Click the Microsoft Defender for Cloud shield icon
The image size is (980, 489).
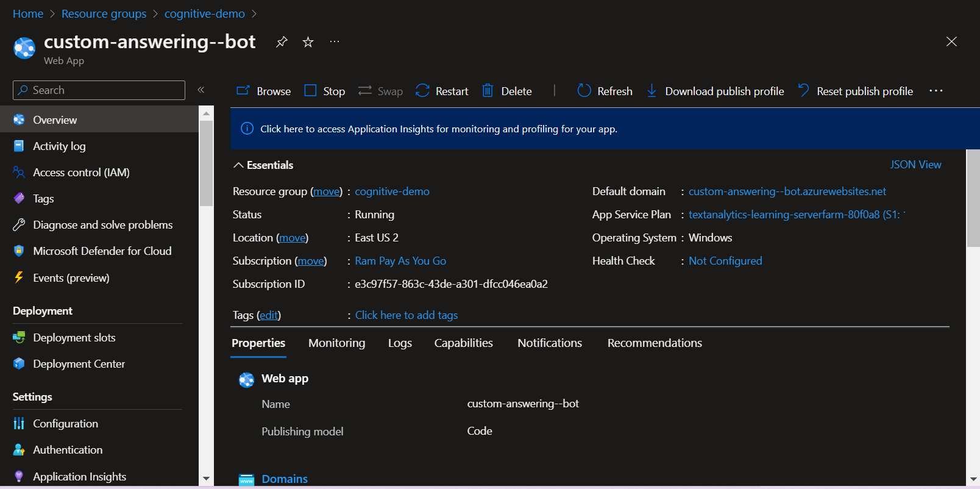[19, 251]
